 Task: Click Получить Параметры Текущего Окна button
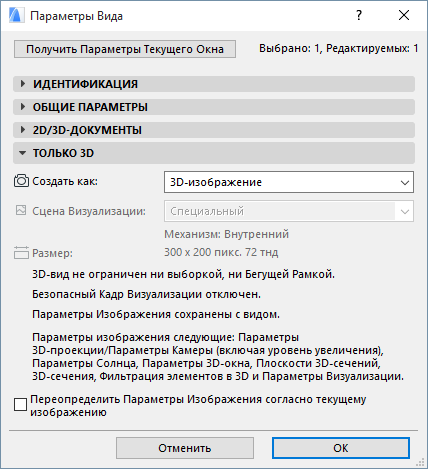(x=125, y=49)
